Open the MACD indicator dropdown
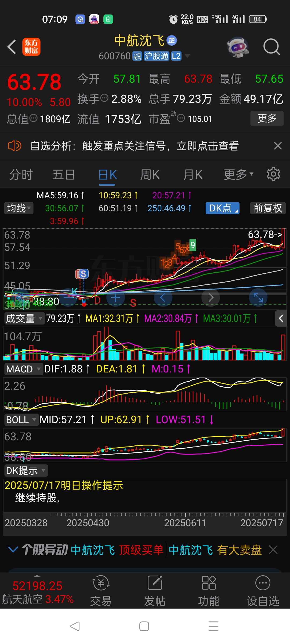Screen dimensions: 290x644 (x=23, y=369)
